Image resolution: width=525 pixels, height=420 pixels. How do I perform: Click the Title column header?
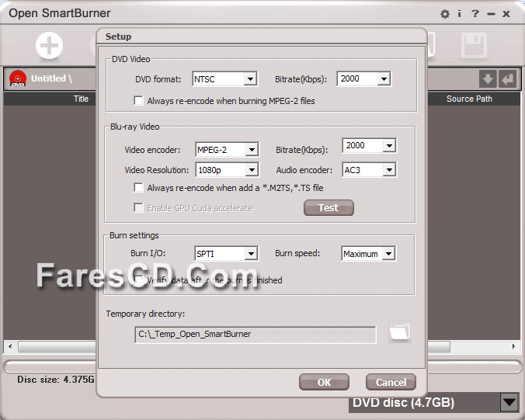81,99
